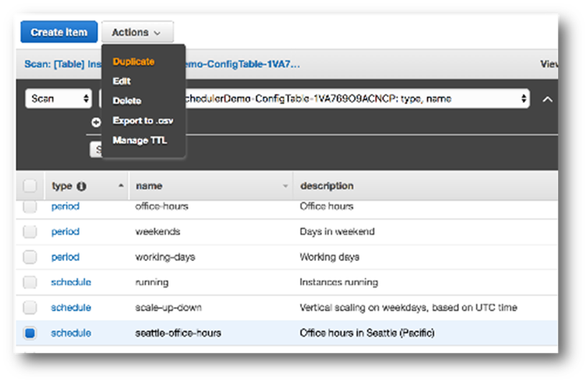Select Export to .csv menu entry
The image size is (588, 383).
pyautogui.click(x=143, y=120)
